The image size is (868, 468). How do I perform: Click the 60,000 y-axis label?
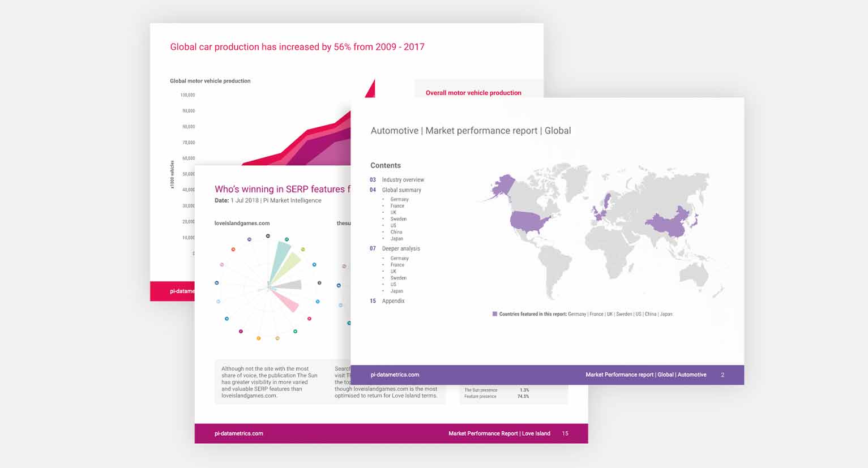pos(189,158)
